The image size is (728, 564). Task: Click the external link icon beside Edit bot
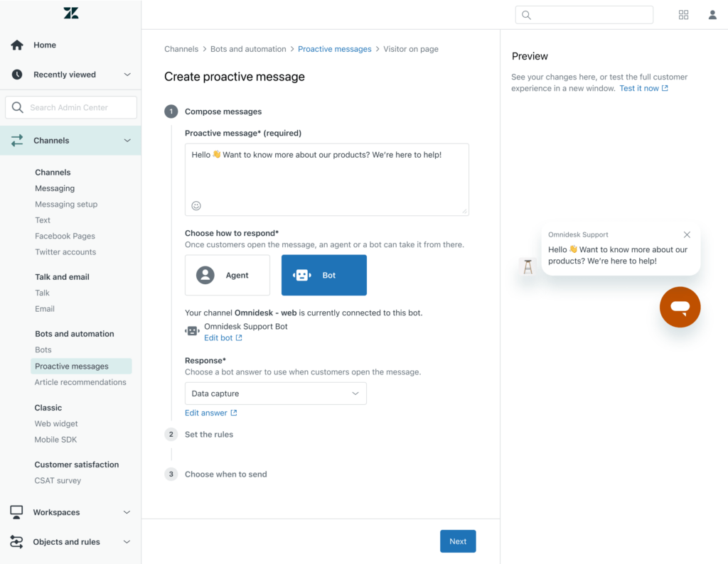tap(239, 338)
